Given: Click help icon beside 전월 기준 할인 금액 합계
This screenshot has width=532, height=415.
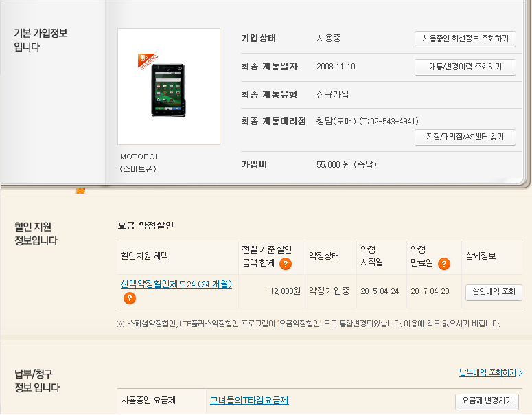Looking at the screenshot, I should [x=286, y=264].
